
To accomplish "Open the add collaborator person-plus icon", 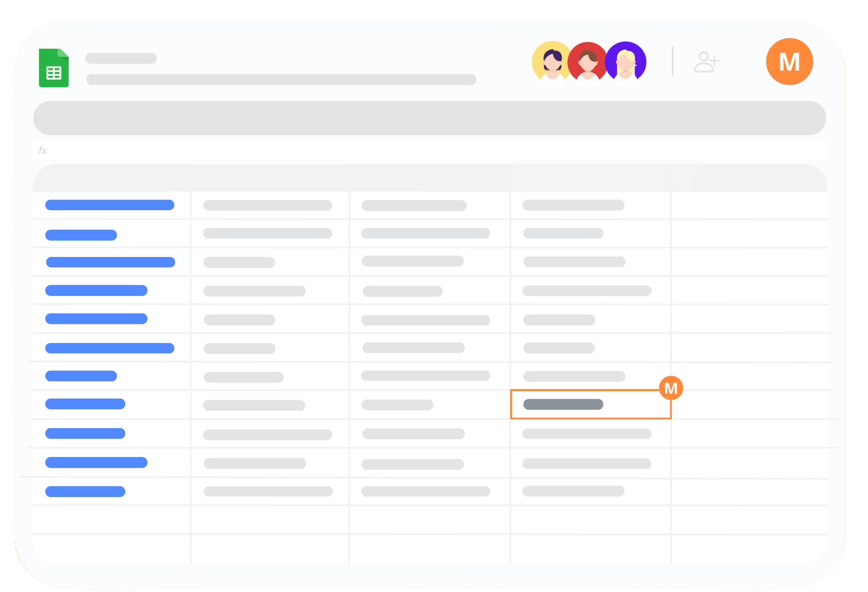I will point(706,62).
